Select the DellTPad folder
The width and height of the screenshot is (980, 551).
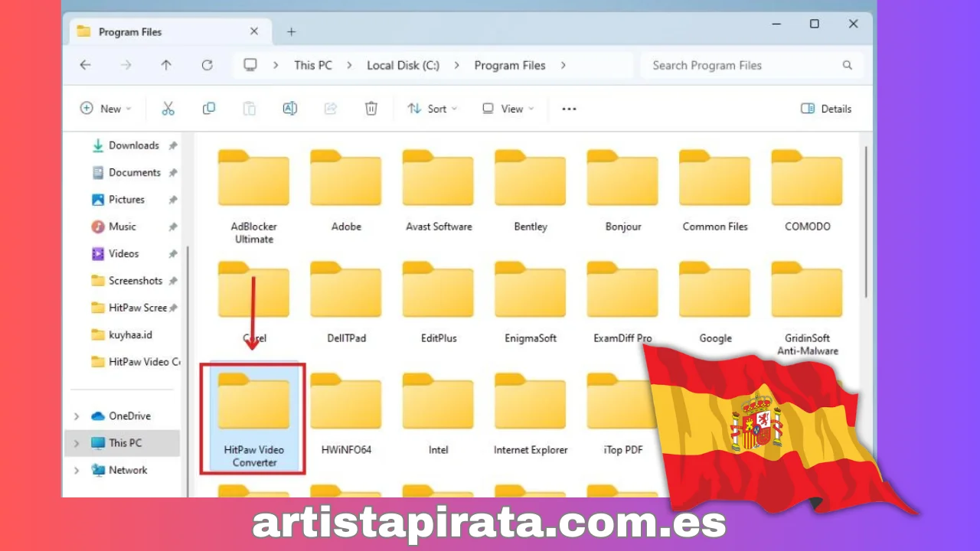(x=346, y=302)
